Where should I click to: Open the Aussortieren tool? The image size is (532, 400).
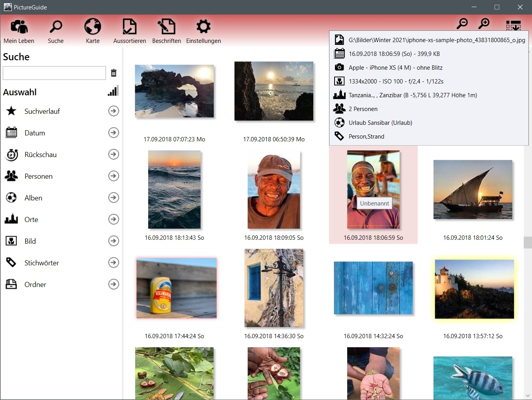(130, 31)
